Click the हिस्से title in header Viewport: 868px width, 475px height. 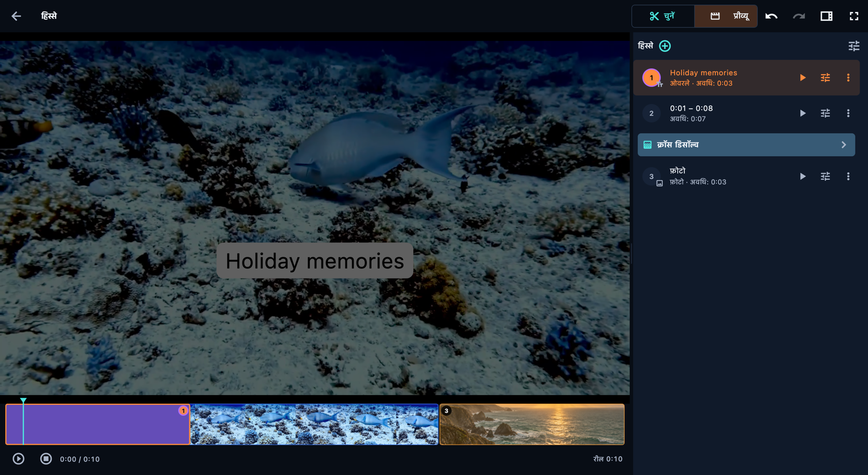click(49, 16)
